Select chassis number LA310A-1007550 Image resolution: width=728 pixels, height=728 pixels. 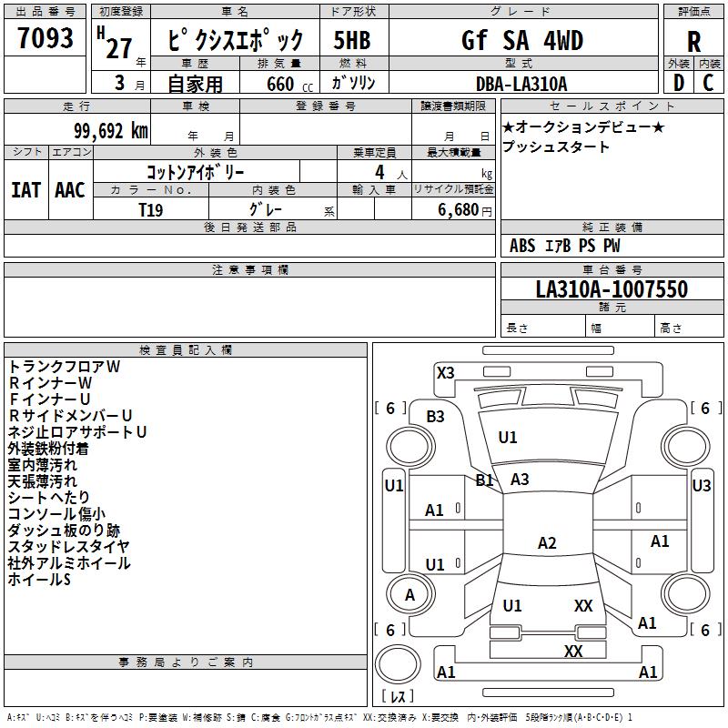click(612, 289)
